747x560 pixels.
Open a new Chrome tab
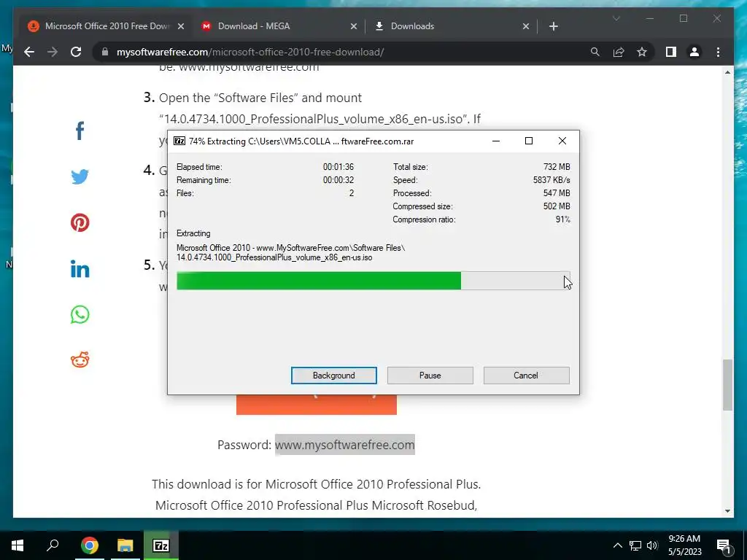553,26
